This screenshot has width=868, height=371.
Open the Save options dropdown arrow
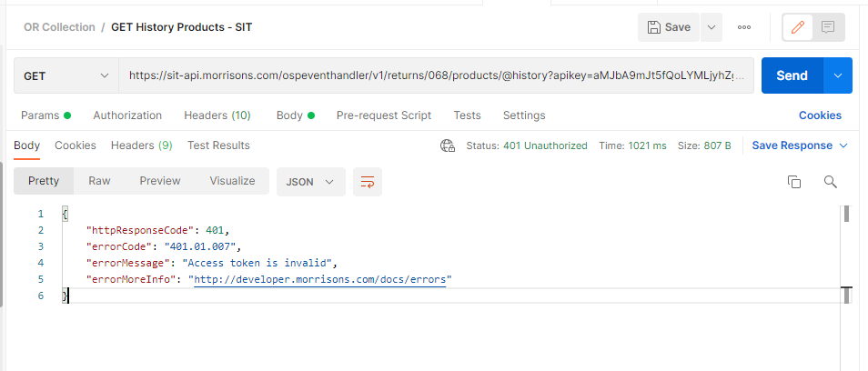pyautogui.click(x=712, y=27)
